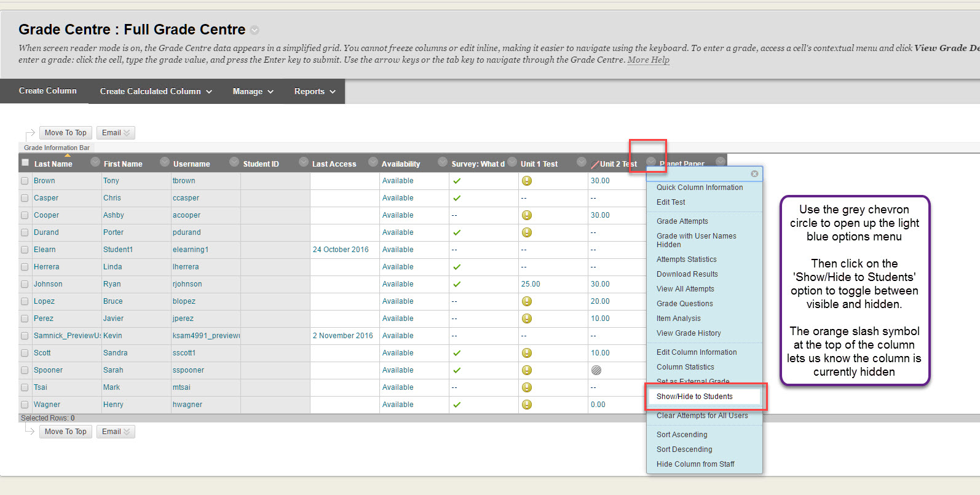Tick the select-all checkbox in the header row

point(25,163)
